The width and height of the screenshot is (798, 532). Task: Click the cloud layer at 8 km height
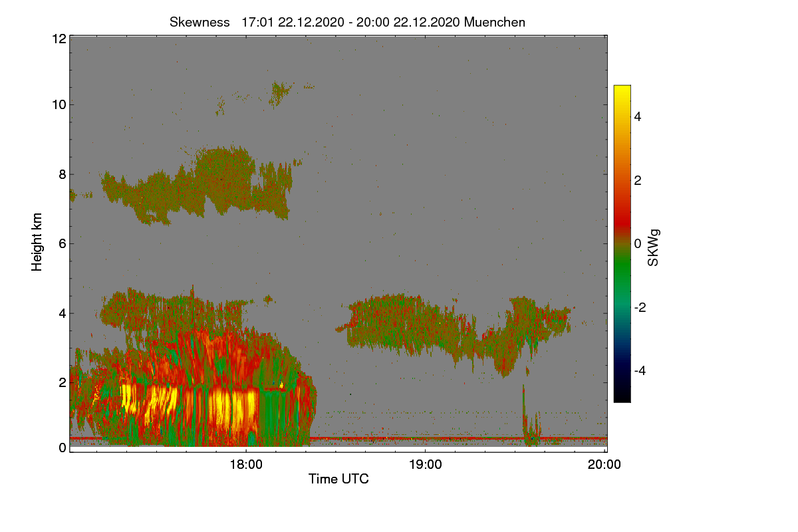(x=199, y=186)
